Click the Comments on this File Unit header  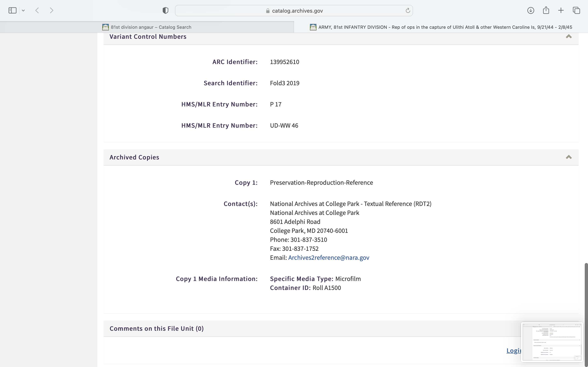click(156, 329)
